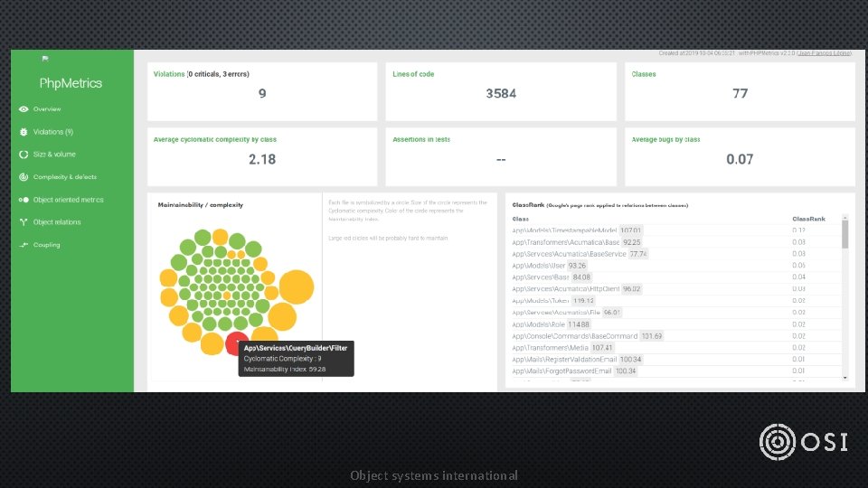Click the Size & volume circle icon
868x488 pixels.
click(x=24, y=155)
